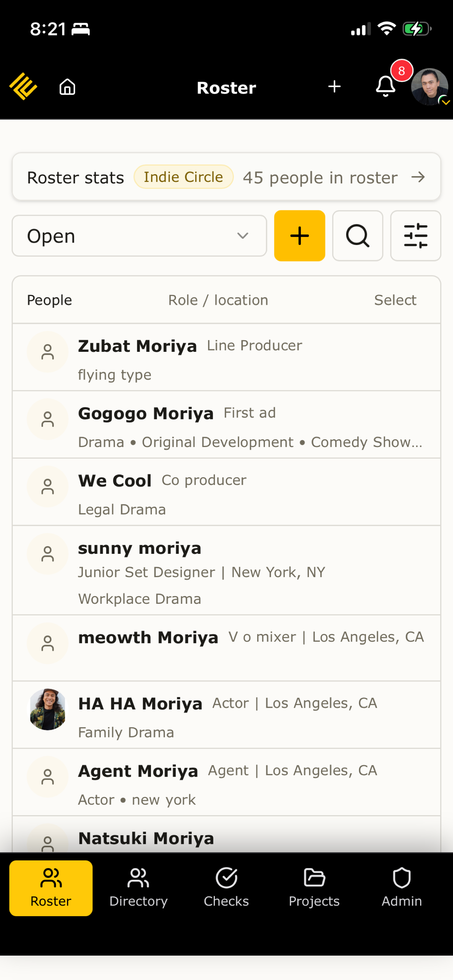Open user profile avatar menu
453x980 pixels.
point(430,87)
